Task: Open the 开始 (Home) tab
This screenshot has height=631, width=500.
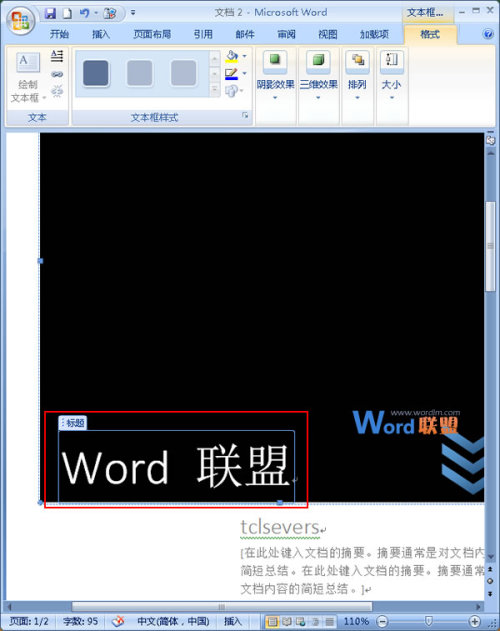Action: coord(59,34)
